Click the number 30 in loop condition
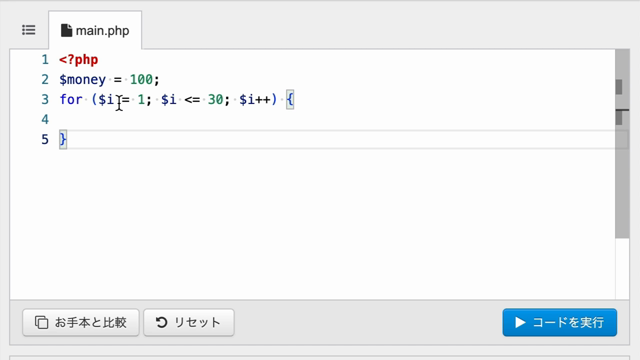The height and width of the screenshot is (360, 640). (216, 100)
